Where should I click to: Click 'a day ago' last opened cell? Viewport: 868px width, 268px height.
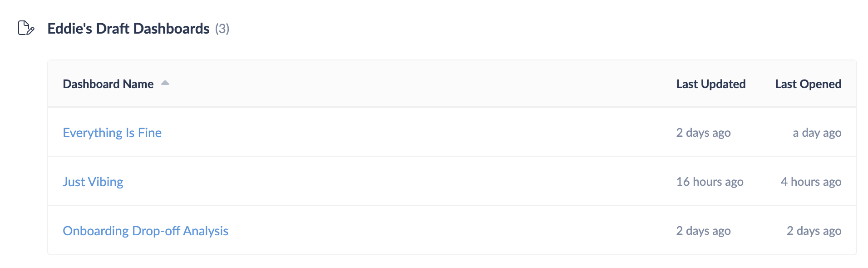817,133
